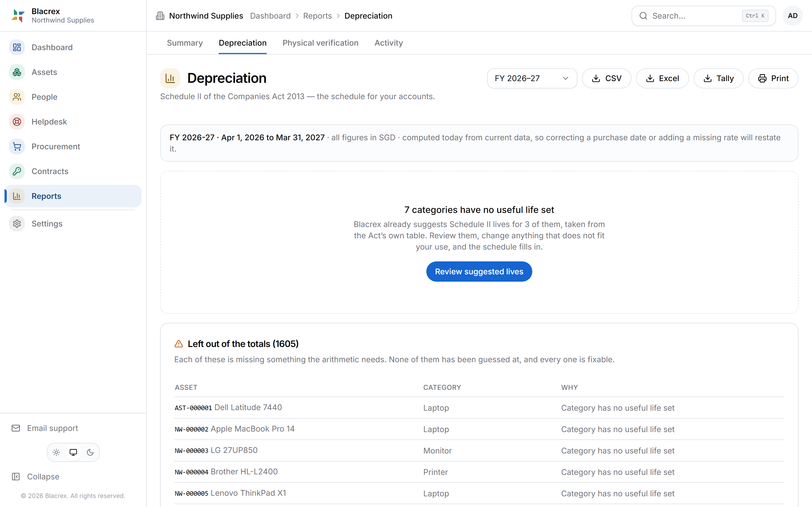Switch to light theme sun toggle

[x=56, y=452]
